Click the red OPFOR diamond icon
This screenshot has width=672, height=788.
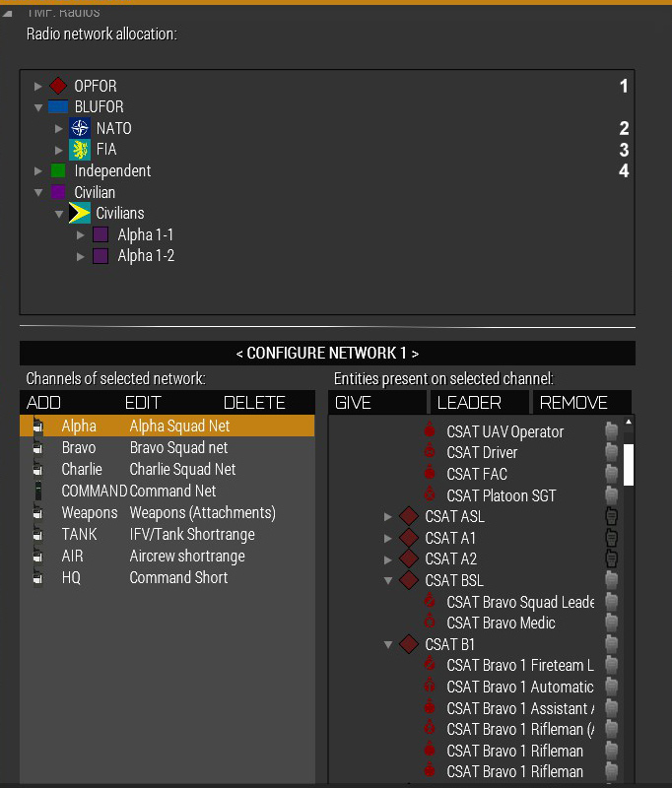click(58, 86)
